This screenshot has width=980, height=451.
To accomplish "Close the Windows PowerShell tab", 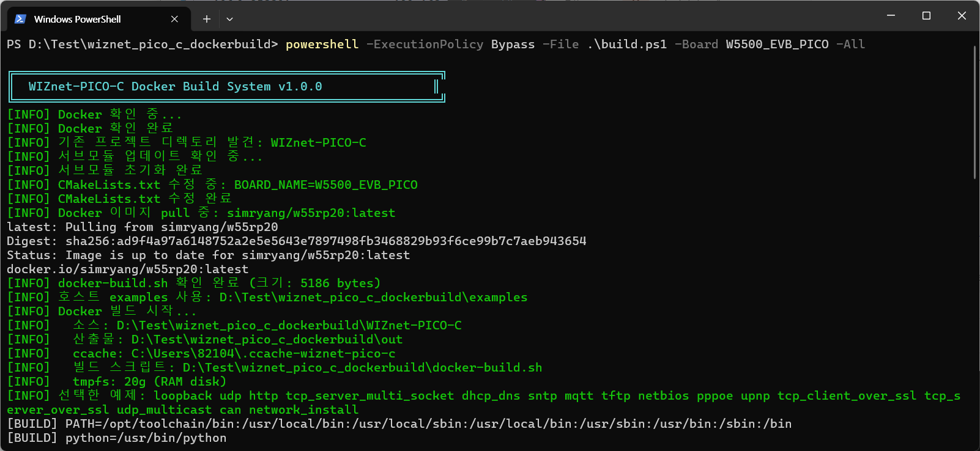I will (x=174, y=19).
